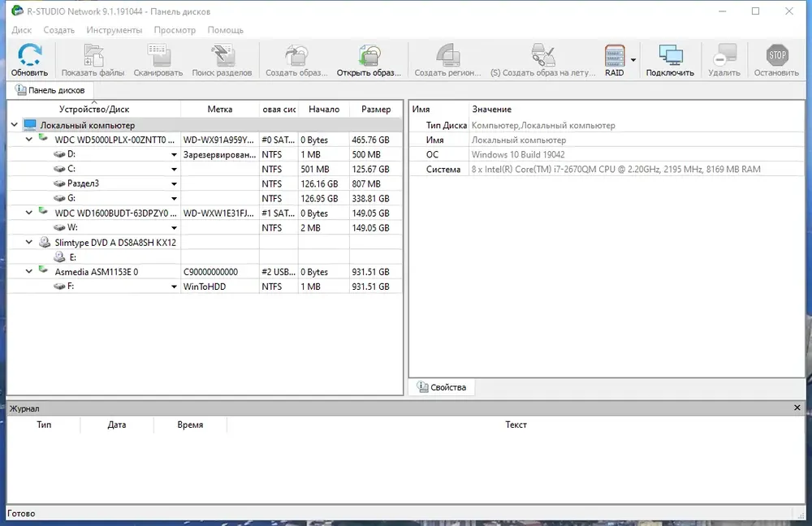Open the RAID toolbar icon
The width and height of the screenshot is (812, 526).
point(615,55)
